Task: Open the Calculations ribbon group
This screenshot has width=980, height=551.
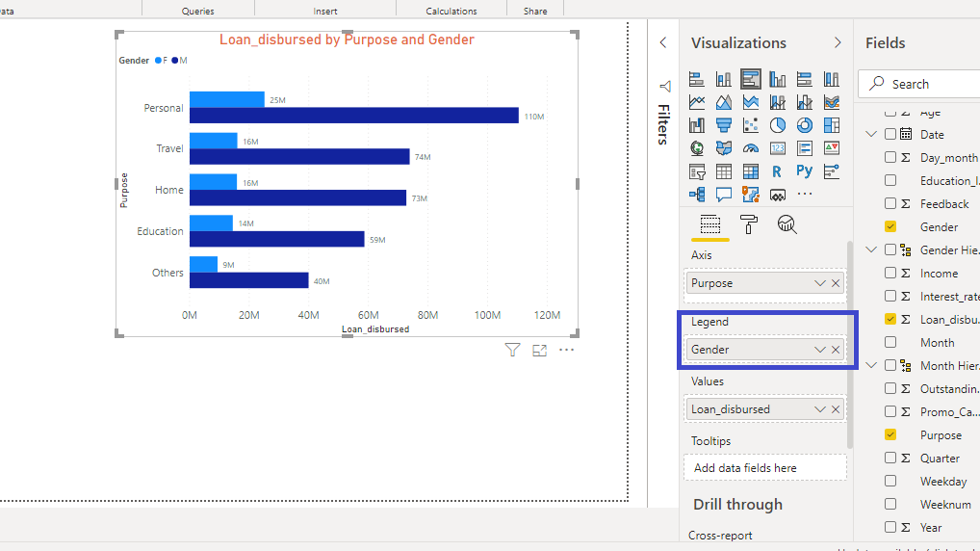Action: (x=451, y=11)
